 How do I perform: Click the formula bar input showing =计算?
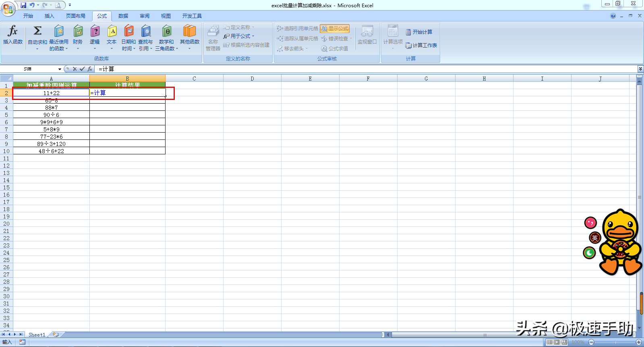(367, 69)
